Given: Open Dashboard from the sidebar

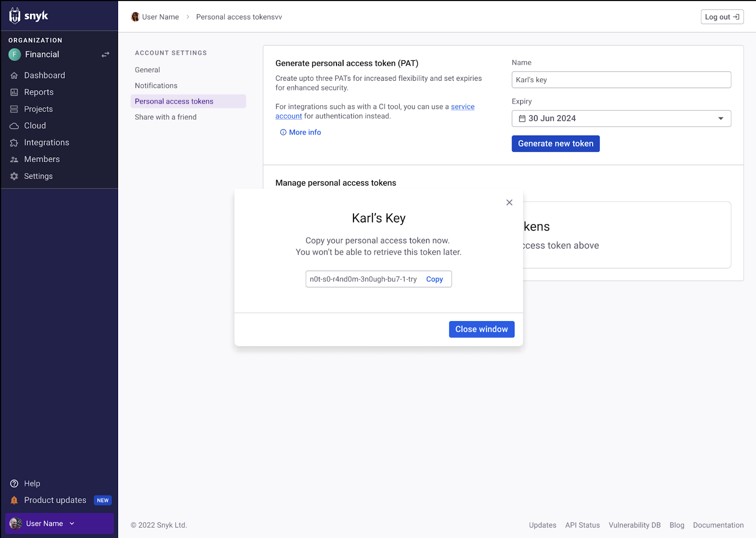Looking at the screenshot, I should [44, 75].
